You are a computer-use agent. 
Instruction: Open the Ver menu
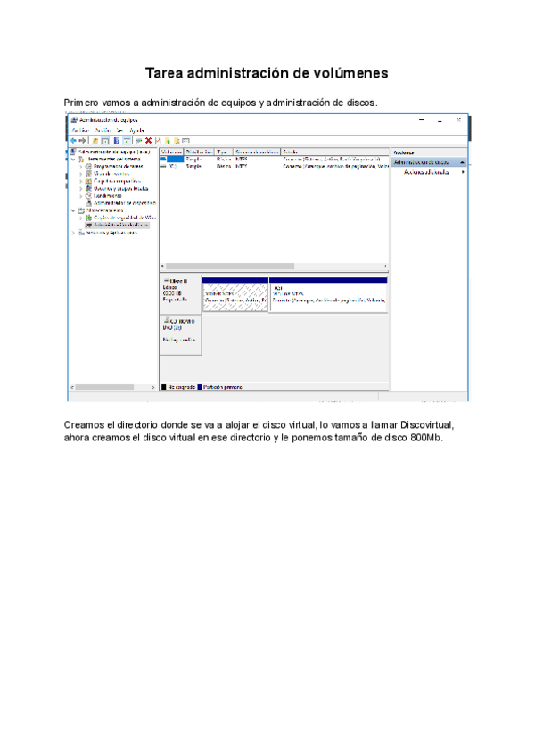[x=119, y=130]
